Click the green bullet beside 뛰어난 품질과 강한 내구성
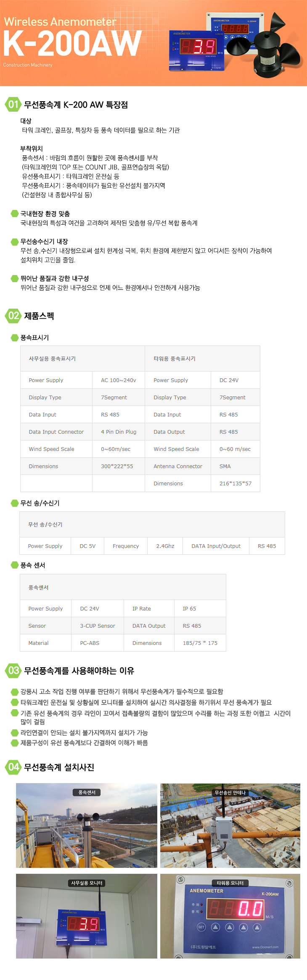 click(15, 278)
